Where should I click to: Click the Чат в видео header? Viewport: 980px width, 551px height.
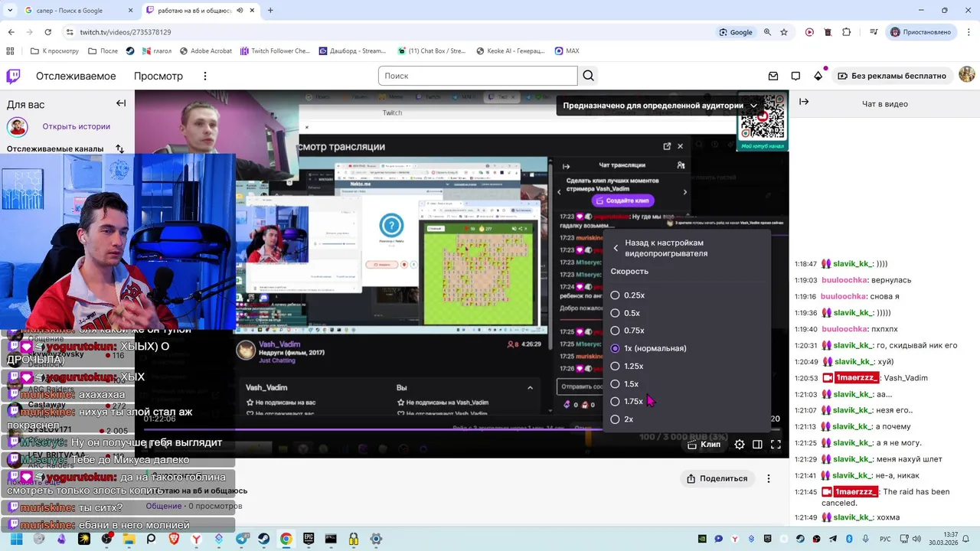click(885, 104)
